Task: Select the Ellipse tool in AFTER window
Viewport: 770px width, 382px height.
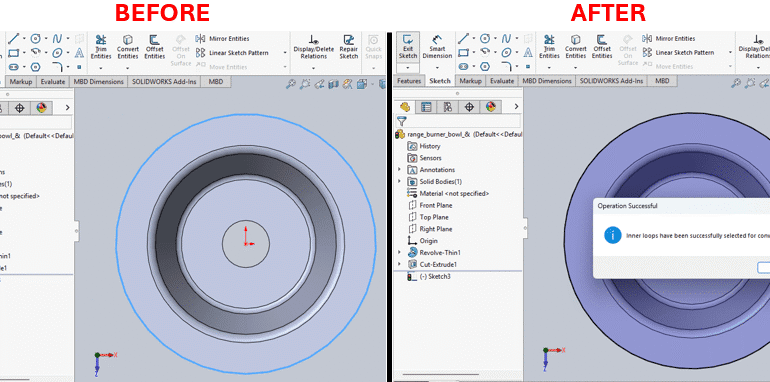Action: [x=506, y=52]
